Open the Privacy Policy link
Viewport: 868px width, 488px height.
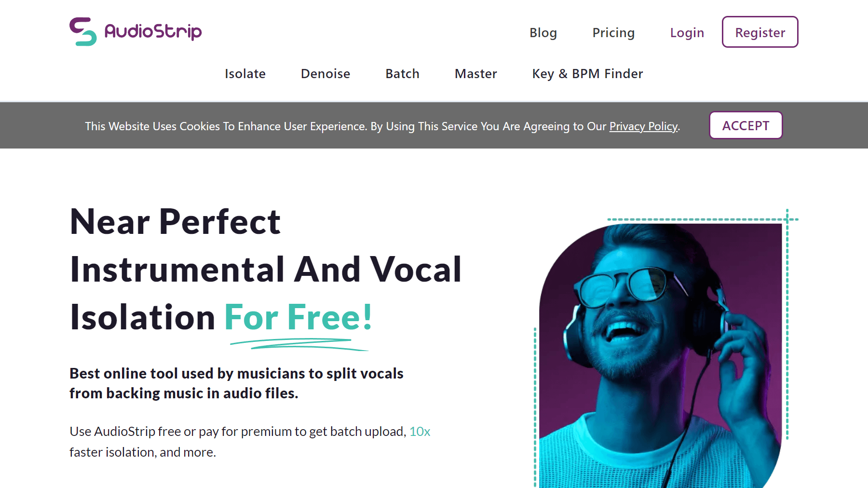click(643, 126)
